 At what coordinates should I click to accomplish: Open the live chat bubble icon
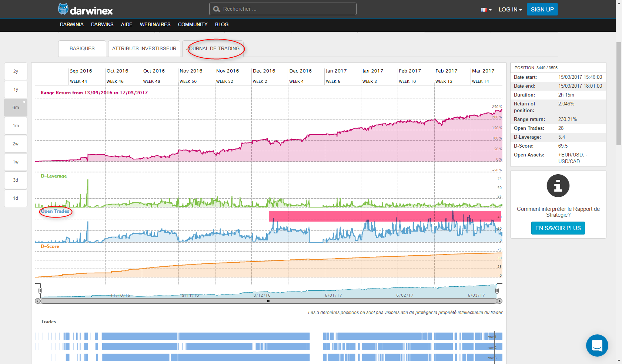click(x=597, y=346)
